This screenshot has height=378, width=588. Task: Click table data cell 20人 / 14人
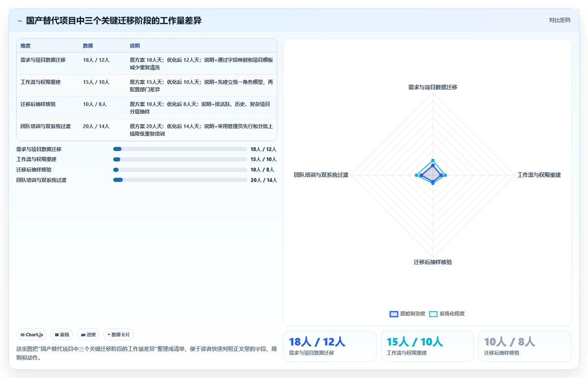[x=96, y=126]
